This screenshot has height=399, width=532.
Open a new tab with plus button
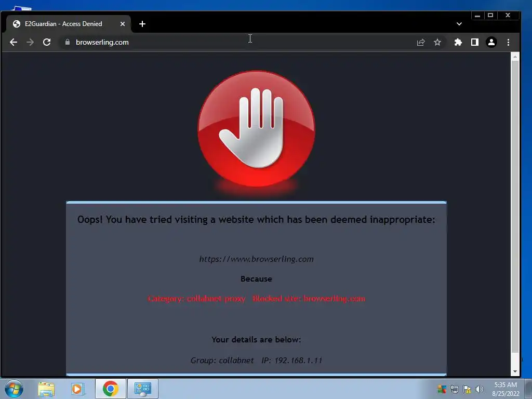point(142,24)
